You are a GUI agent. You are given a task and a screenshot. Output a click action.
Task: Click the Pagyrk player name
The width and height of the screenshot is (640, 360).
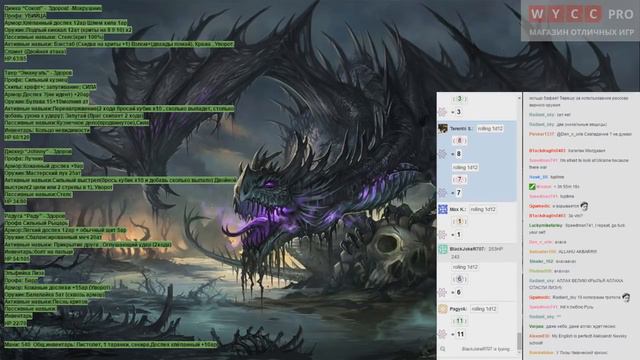[x=458, y=309]
